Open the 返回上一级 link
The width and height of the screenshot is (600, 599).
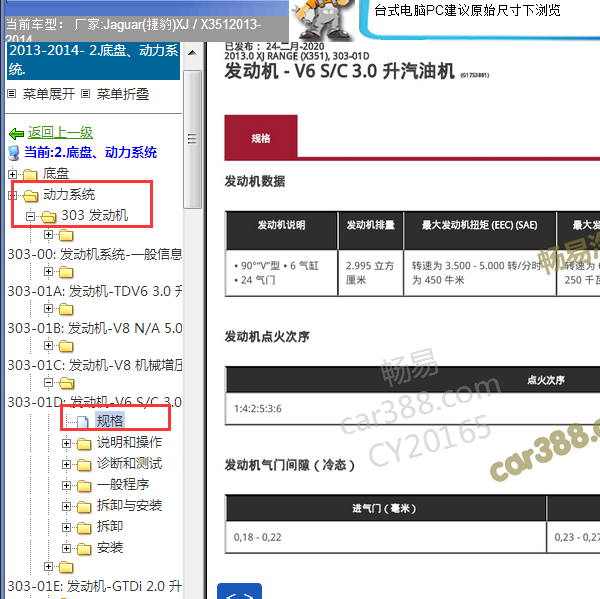[x=60, y=133]
